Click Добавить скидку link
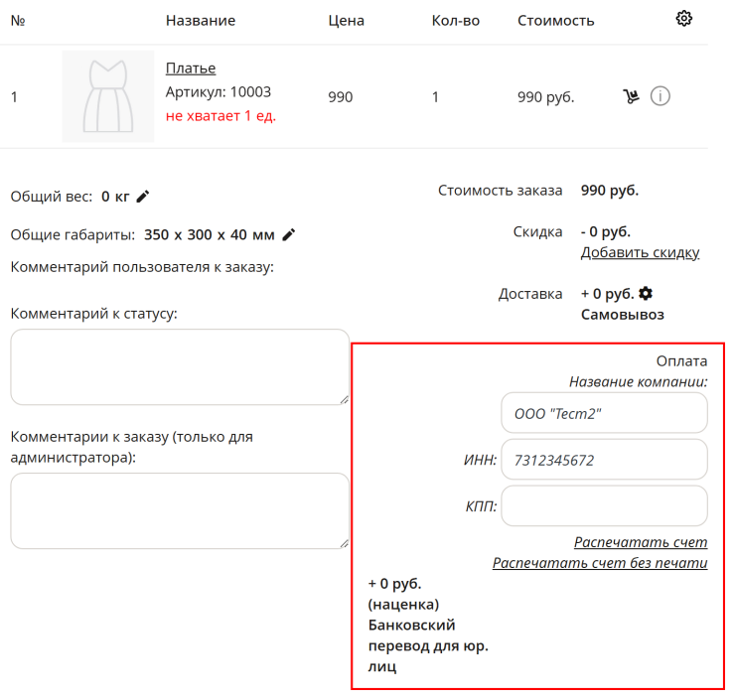The image size is (735, 700). 640,252
